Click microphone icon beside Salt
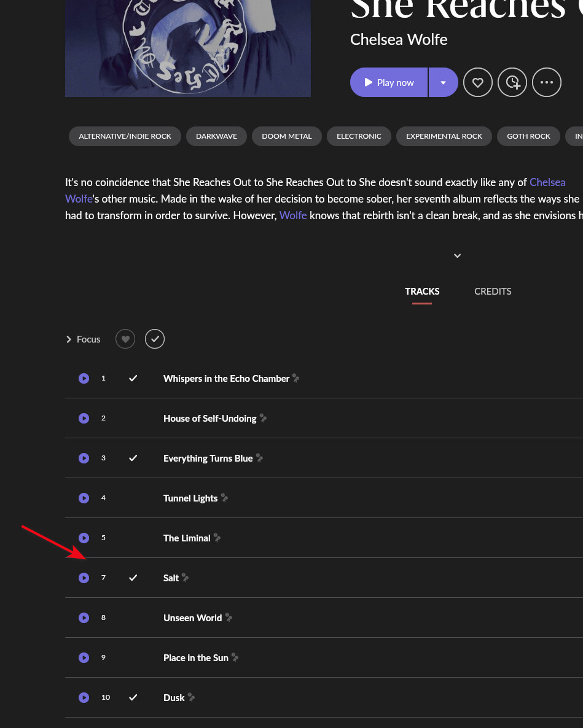 185,578
